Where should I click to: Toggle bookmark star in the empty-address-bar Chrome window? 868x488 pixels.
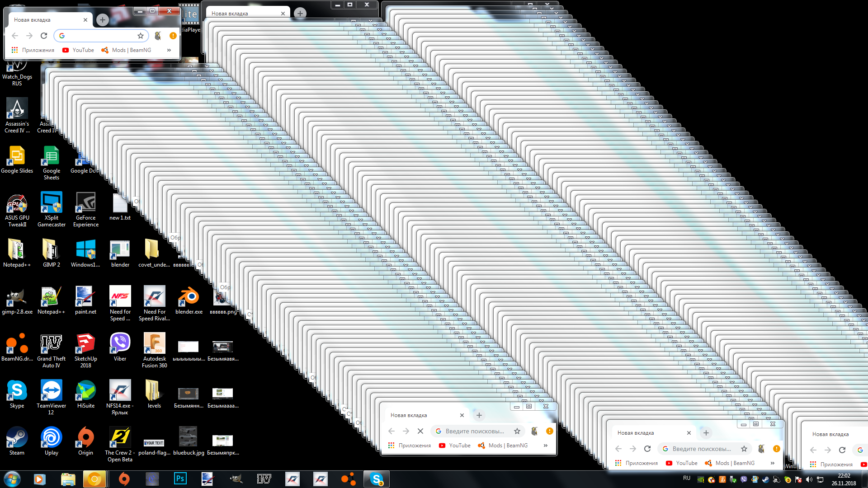point(141,36)
